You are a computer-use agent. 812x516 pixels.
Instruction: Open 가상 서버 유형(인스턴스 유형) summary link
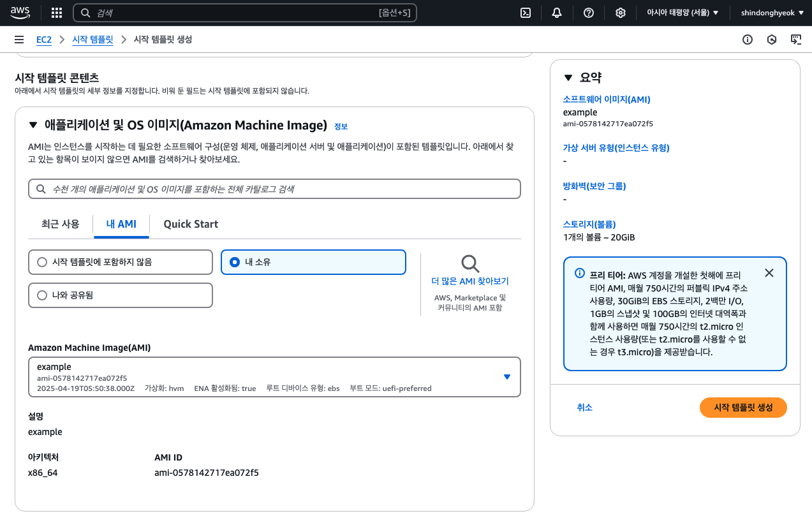[x=616, y=148]
